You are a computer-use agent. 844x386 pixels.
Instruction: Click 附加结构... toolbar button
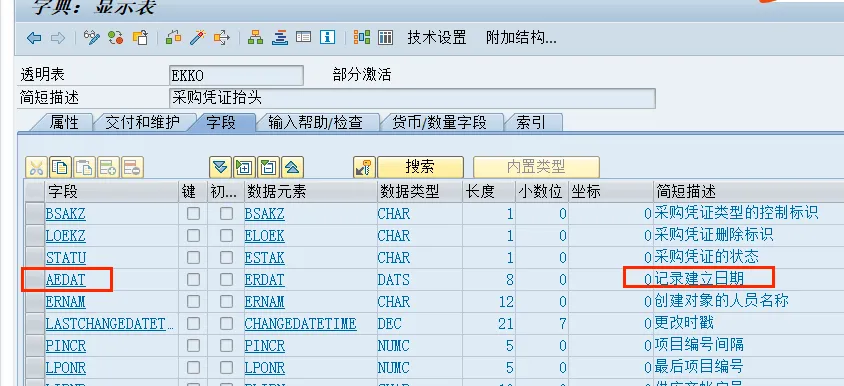pos(521,38)
